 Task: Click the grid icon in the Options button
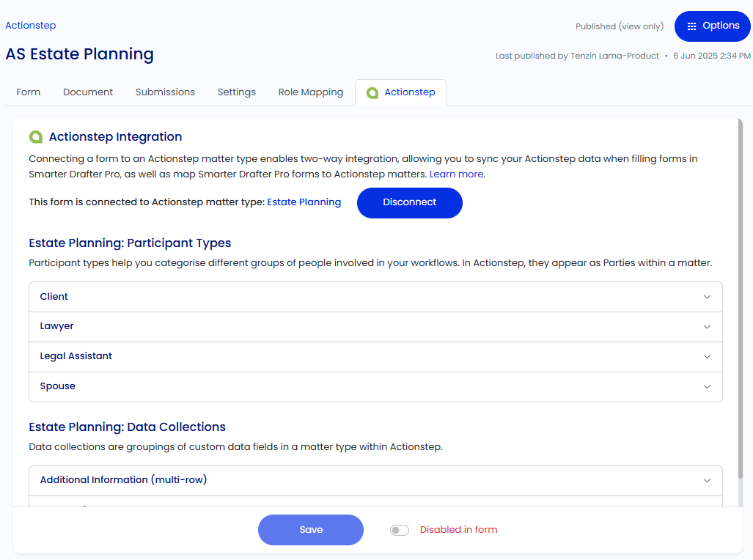click(x=691, y=26)
